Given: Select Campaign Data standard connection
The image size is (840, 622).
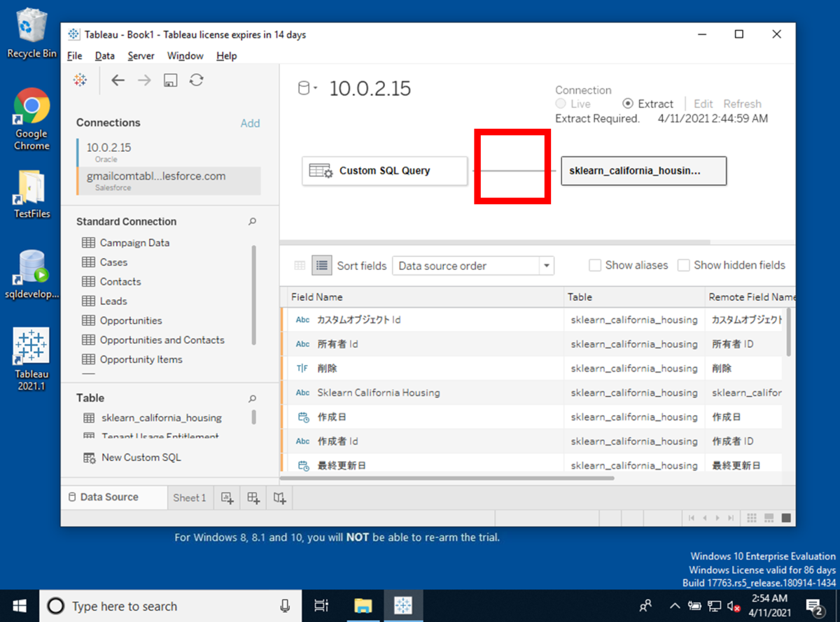Looking at the screenshot, I should click(126, 243).
